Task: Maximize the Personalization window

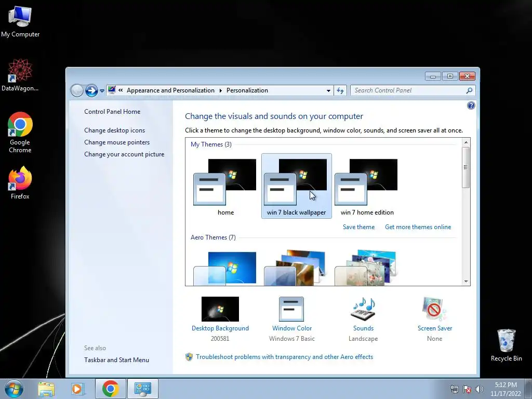Action: [450, 76]
